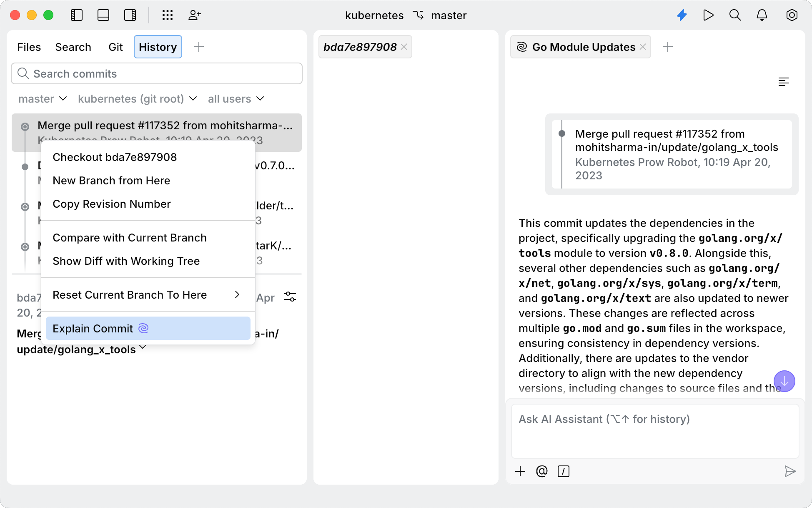Click the @ mention icon
812x508 pixels.
click(x=541, y=471)
